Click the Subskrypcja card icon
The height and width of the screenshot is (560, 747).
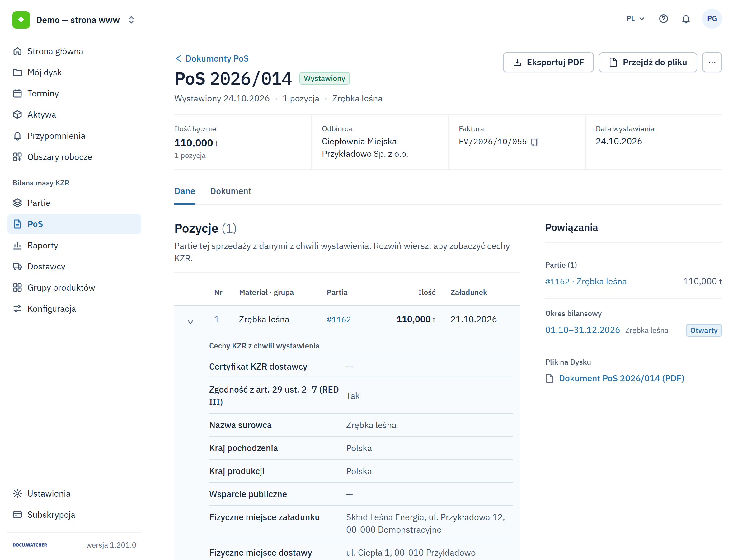(x=17, y=515)
